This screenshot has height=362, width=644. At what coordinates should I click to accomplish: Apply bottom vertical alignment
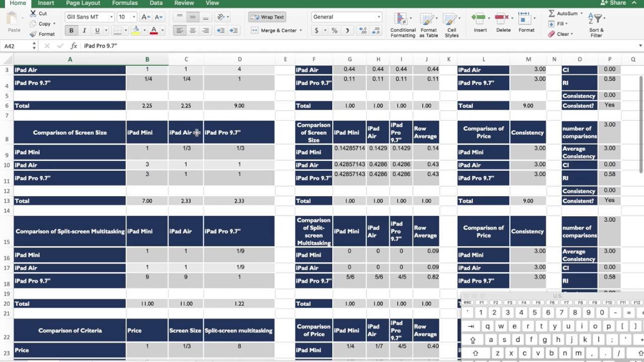205,17
